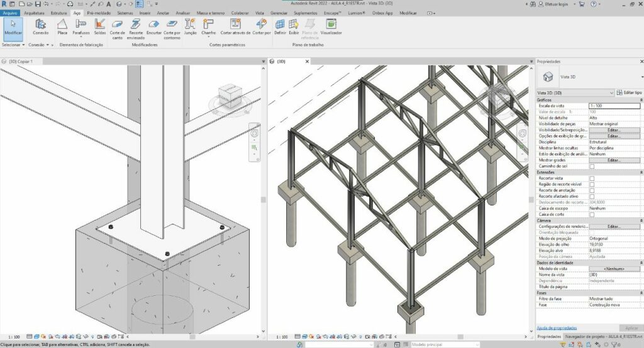The image size is (644, 348).
Task: Select the Corte por contorno tool
Action: [172, 29]
